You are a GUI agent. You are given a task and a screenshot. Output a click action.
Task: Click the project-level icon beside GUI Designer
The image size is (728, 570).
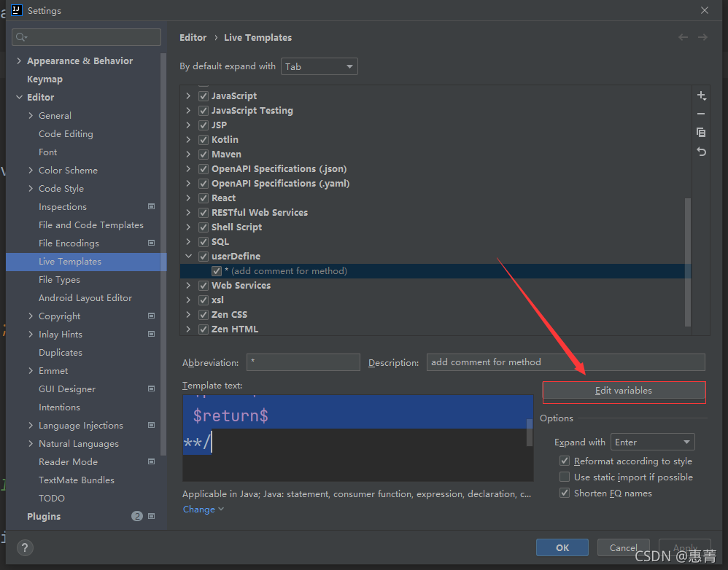[151, 389]
